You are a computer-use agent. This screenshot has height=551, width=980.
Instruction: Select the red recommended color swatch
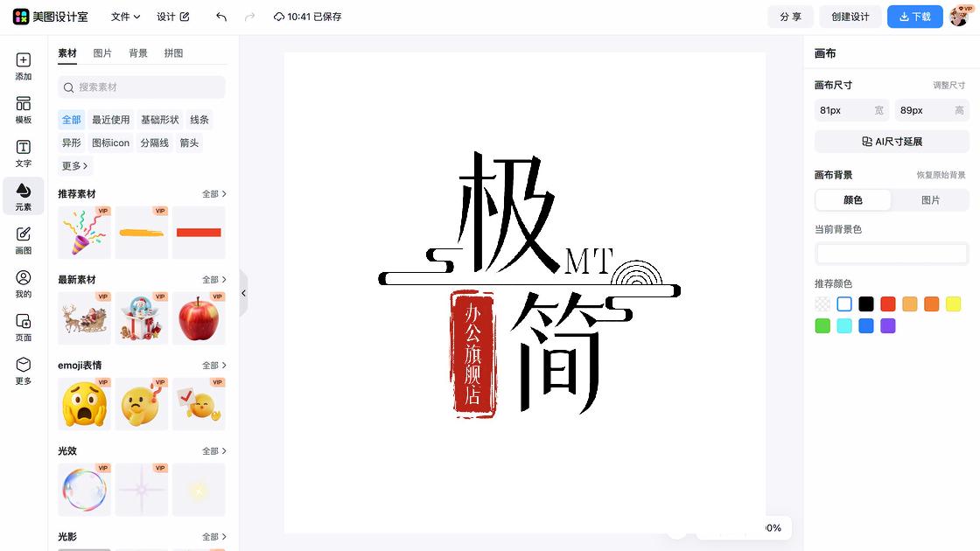pos(887,303)
